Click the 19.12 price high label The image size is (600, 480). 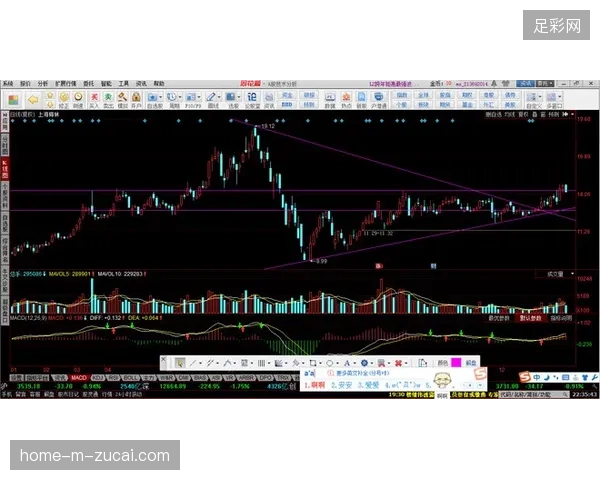tap(268, 126)
